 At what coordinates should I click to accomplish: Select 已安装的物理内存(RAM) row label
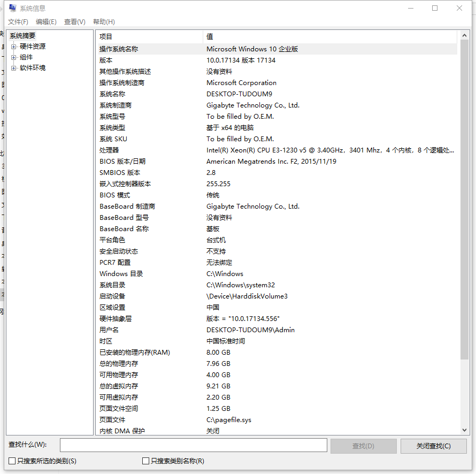pyautogui.click(x=135, y=353)
